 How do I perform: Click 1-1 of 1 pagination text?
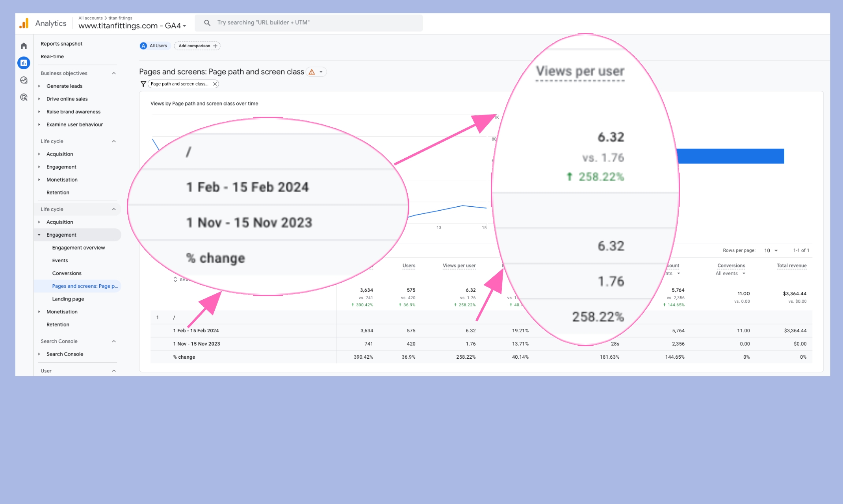(x=801, y=250)
